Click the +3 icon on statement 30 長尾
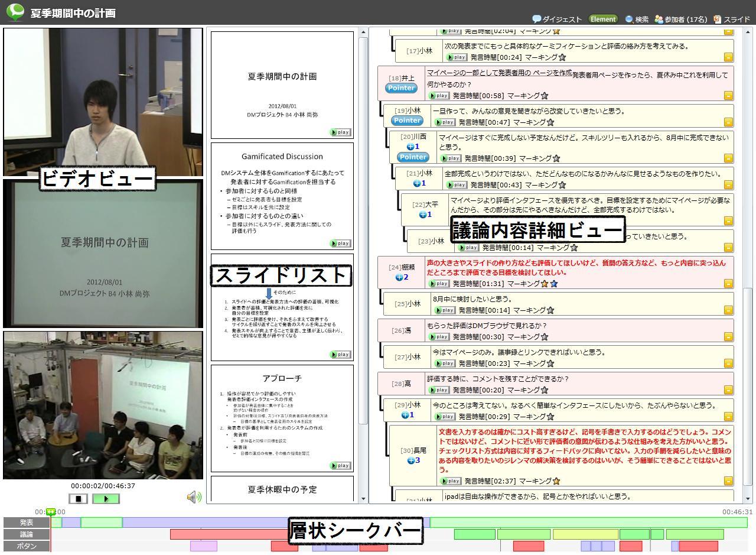This screenshot has width=756, height=555. (413, 460)
